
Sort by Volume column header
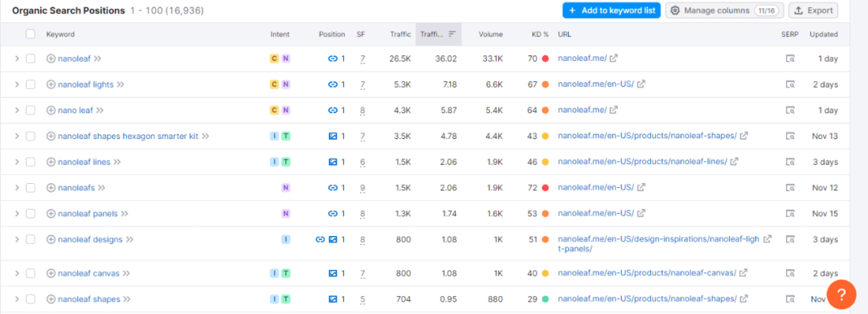tap(491, 35)
